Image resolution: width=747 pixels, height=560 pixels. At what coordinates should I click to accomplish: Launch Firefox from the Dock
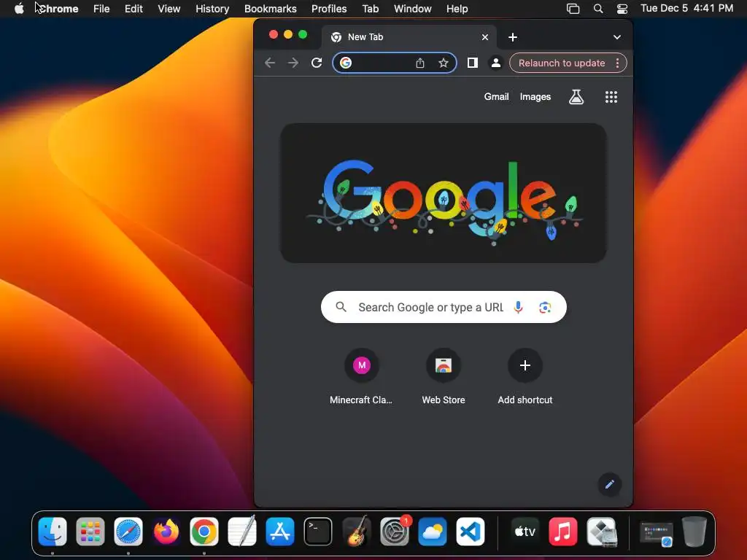tap(166, 532)
